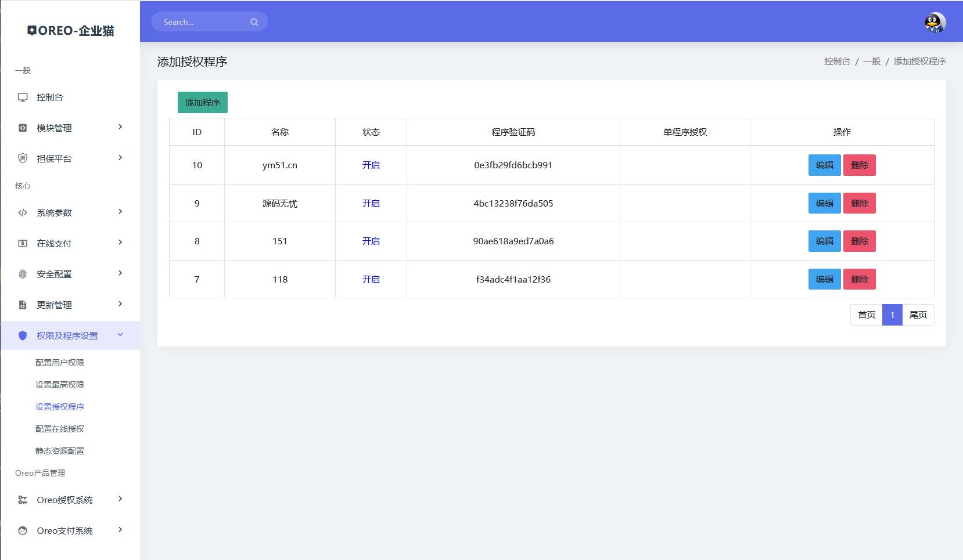Click 编辑 for the 源码无忧 row
The height and width of the screenshot is (560, 963).
click(x=825, y=203)
